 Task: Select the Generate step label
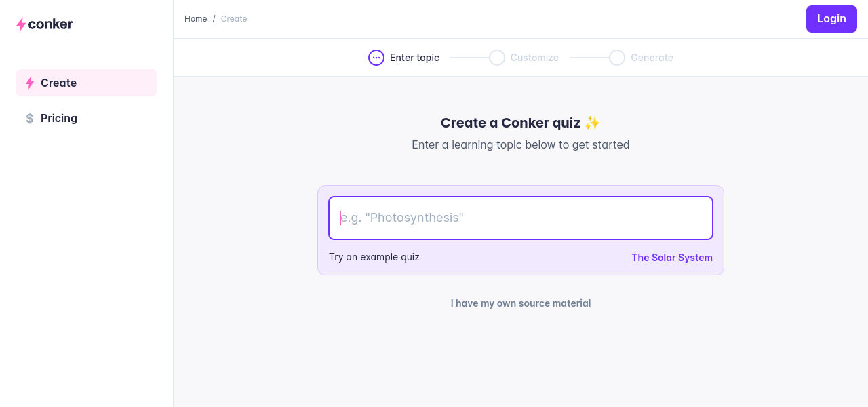pos(652,58)
